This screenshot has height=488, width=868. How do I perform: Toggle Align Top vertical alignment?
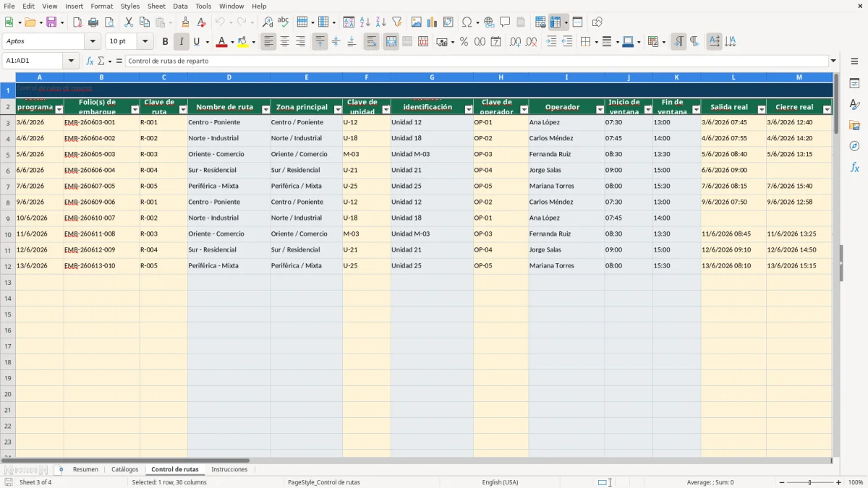tap(320, 42)
